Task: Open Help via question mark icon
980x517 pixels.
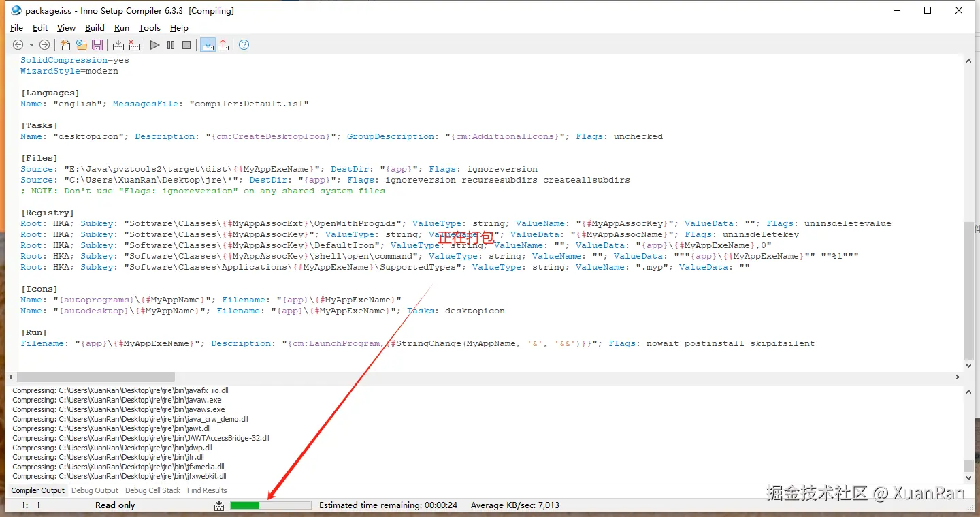Action: pyautogui.click(x=244, y=45)
